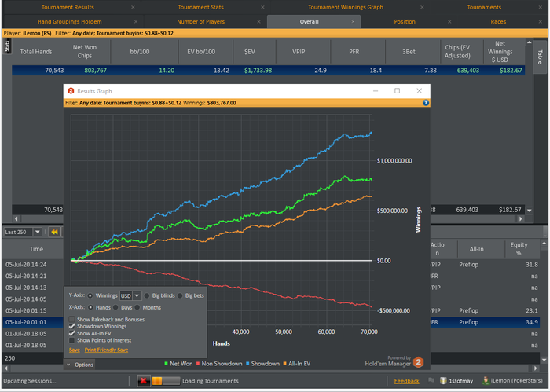
Task: Close the Tournament Results tab
Action: click(x=133, y=7)
